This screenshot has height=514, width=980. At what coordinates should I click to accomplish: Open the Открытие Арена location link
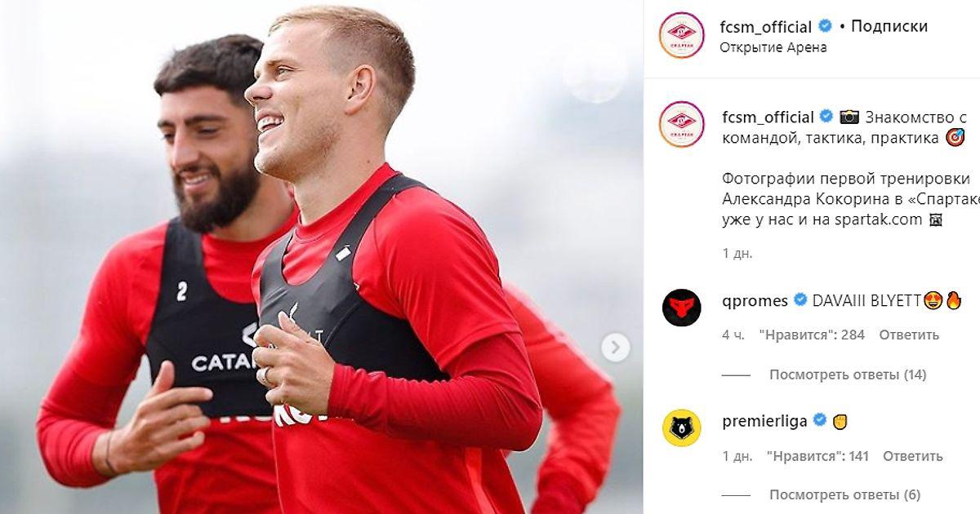click(x=773, y=47)
